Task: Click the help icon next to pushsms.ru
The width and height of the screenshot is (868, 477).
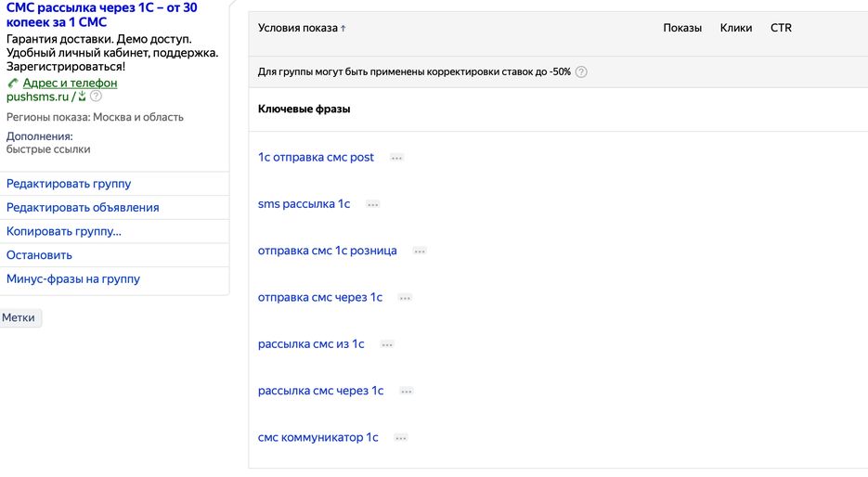Action: (x=96, y=97)
